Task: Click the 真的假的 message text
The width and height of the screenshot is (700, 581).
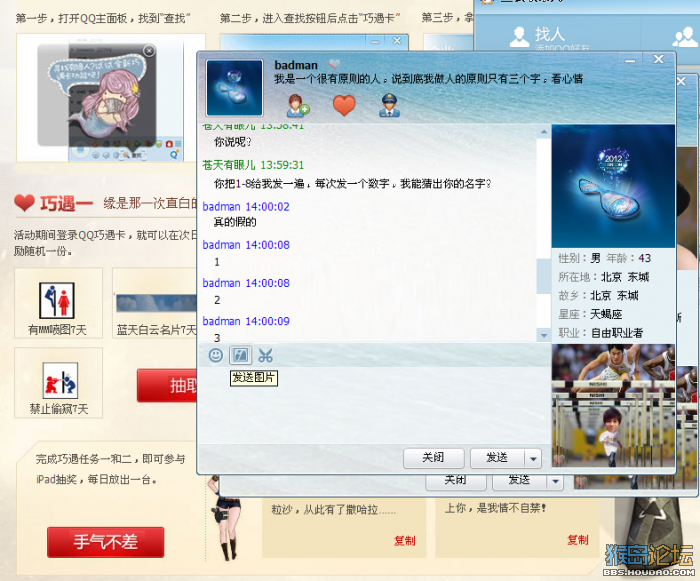Action: 235,222
